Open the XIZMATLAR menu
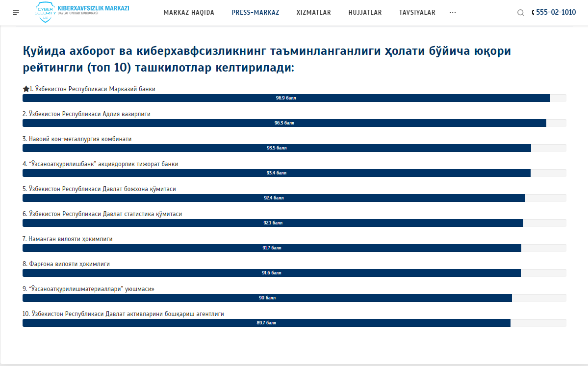This screenshot has width=588, height=366. 314,13
